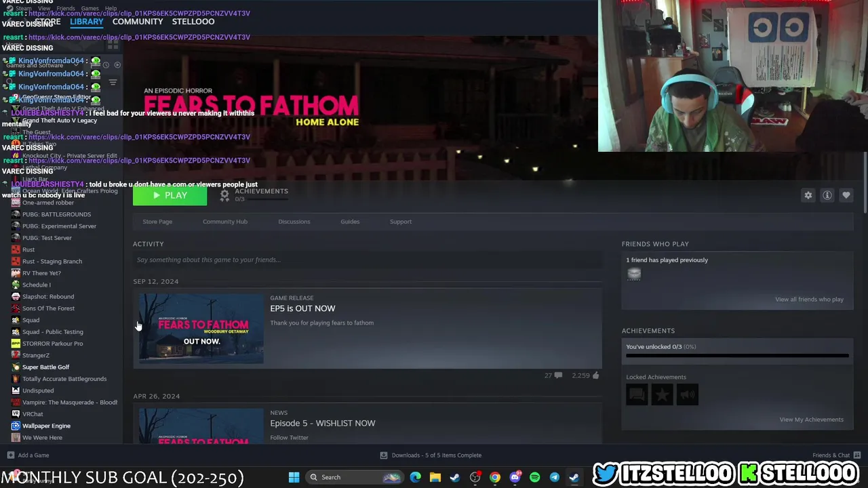The image size is (868, 488).
Task: Select the Wallpaper Engine icon in library
Action: pyautogui.click(x=16, y=426)
